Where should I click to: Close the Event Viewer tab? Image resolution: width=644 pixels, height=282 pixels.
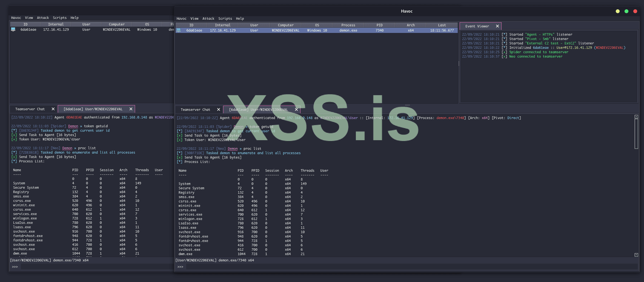click(497, 26)
